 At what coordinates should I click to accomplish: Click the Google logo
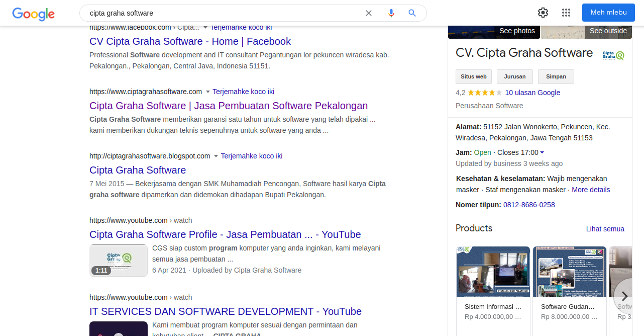33,14
